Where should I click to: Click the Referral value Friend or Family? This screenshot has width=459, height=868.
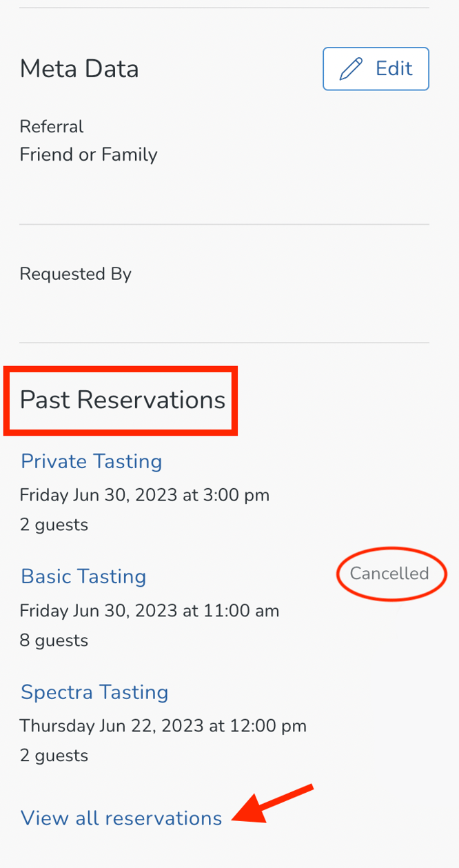[x=88, y=154]
